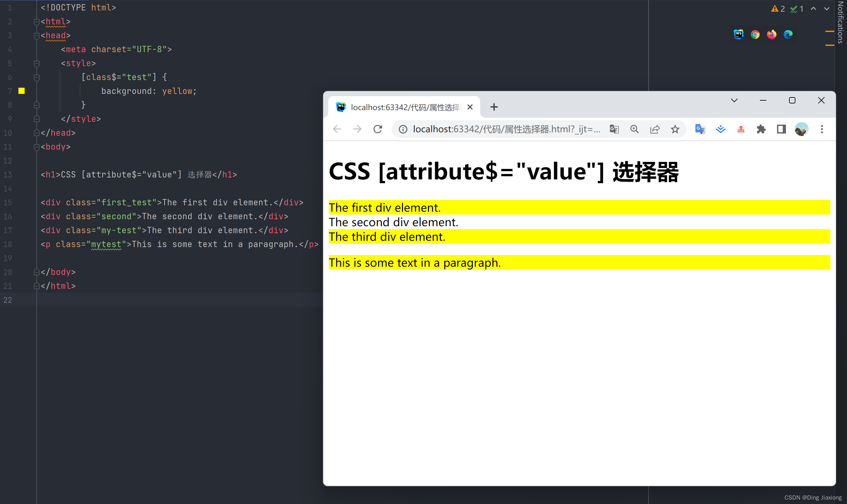This screenshot has width=847, height=504.
Task: Bookmark this tab with star icon
Action: [675, 129]
